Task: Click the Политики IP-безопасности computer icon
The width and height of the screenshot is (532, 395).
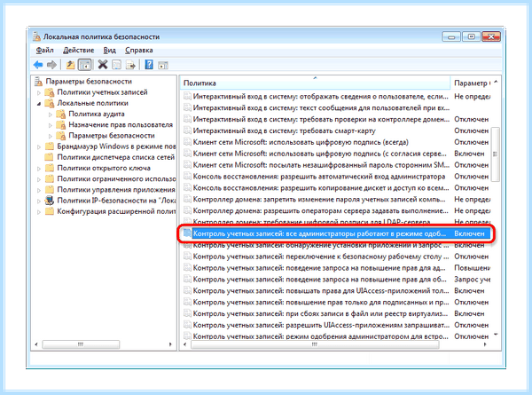Action: tap(50, 201)
